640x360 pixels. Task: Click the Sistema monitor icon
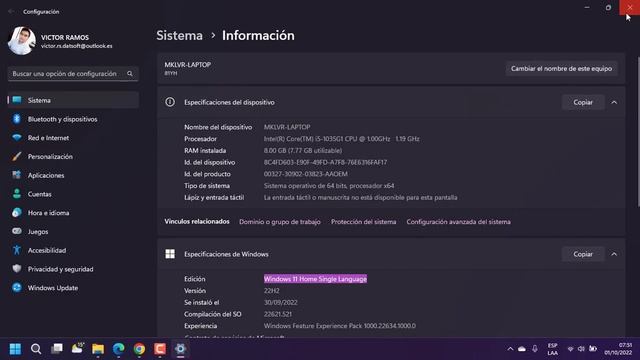(17, 100)
